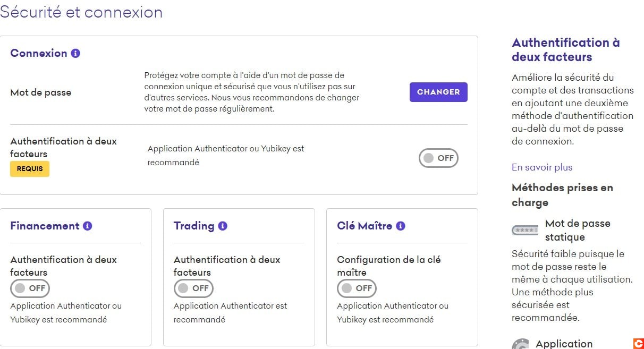Open the info icon beside Financement

88,226
